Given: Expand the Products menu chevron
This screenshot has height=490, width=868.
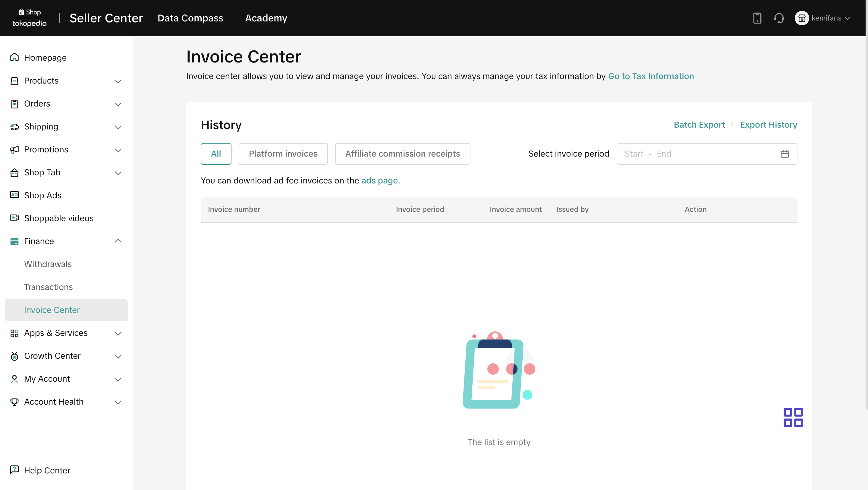Looking at the screenshot, I should click(x=118, y=81).
